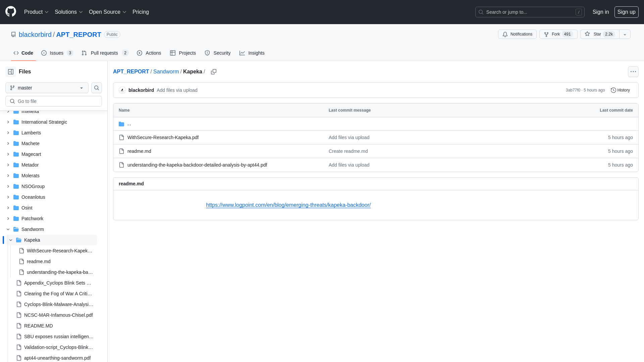Expand the NSOGroup folder chevron
Viewport: 644px width, 362px height.
[8, 186]
